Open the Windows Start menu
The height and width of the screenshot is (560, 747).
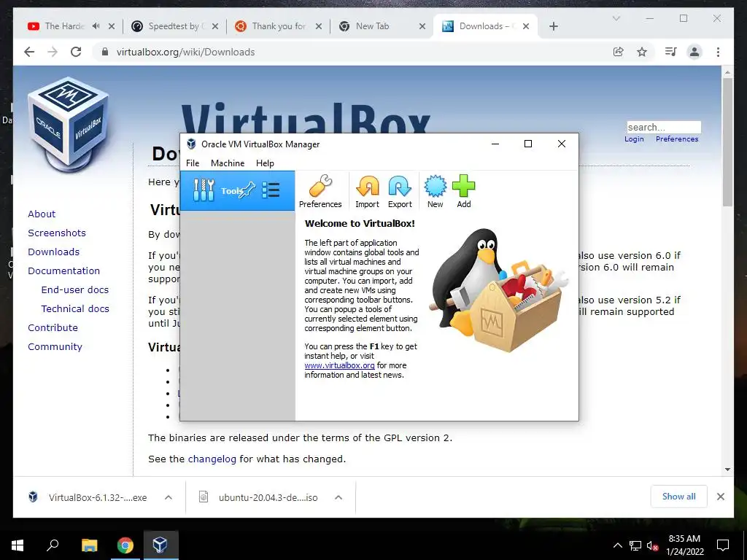[x=18, y=545]
